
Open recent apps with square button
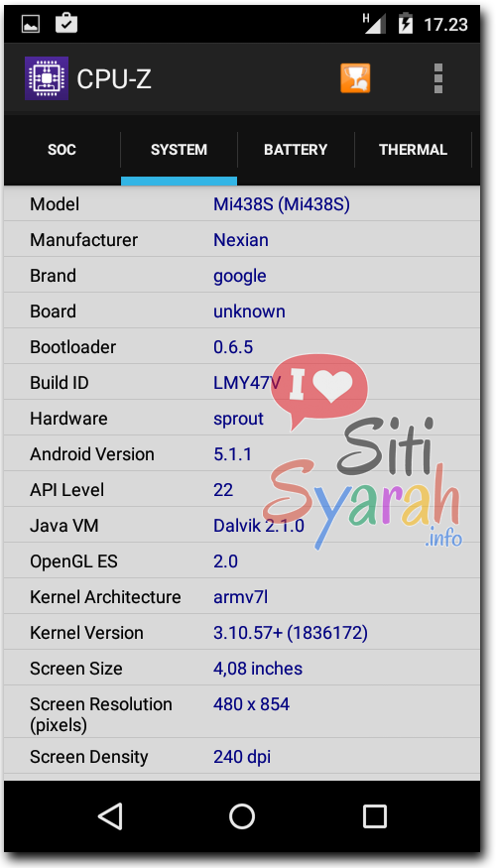tap(375, 816)
